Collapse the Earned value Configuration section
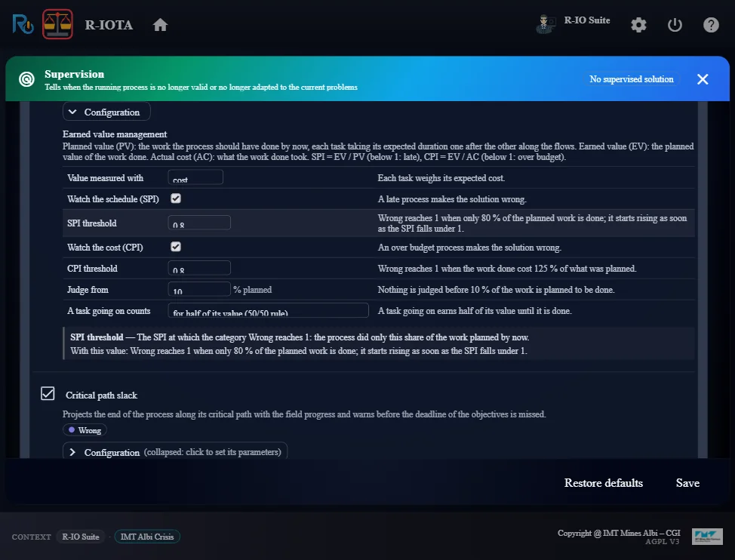 (106, 112)
